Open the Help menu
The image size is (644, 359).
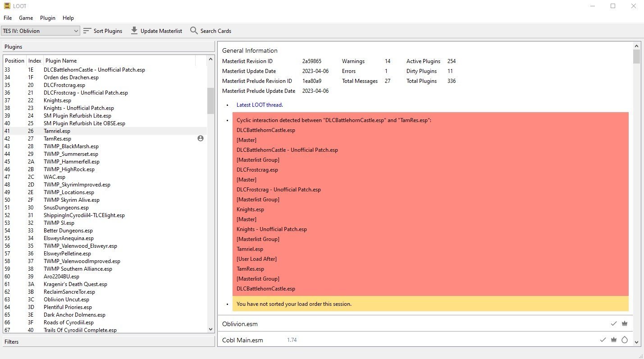pyautogui.click(x=68, y=18)
